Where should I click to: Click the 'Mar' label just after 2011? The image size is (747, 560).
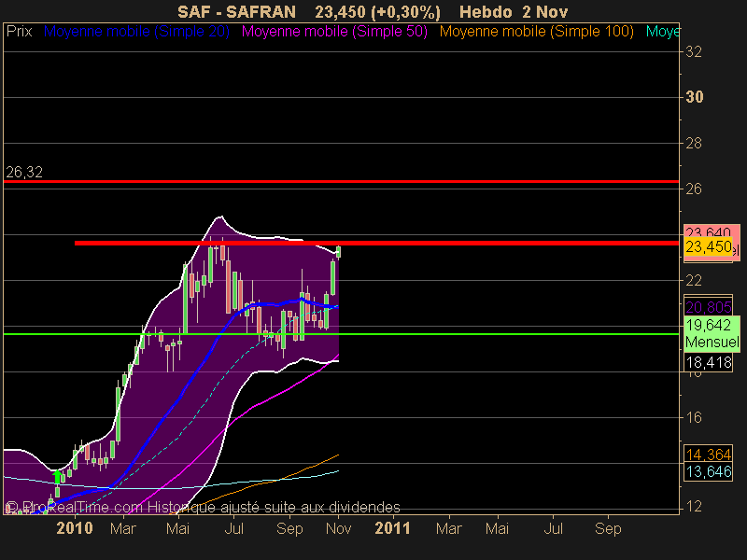449,528
